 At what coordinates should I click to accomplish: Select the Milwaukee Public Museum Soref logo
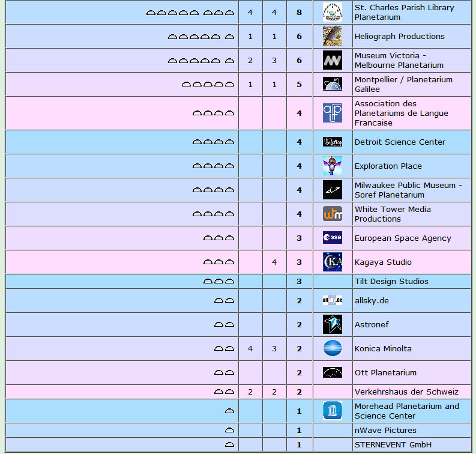(333, 190)
